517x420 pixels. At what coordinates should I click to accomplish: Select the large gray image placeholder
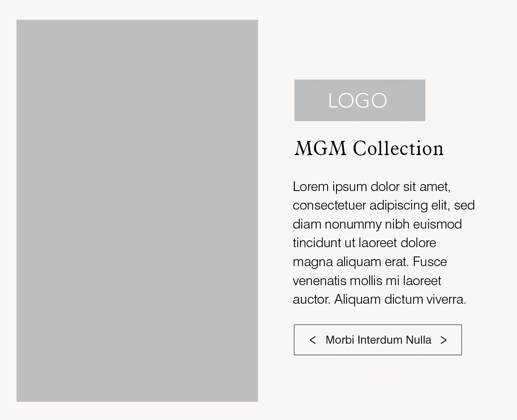point(137,210)
